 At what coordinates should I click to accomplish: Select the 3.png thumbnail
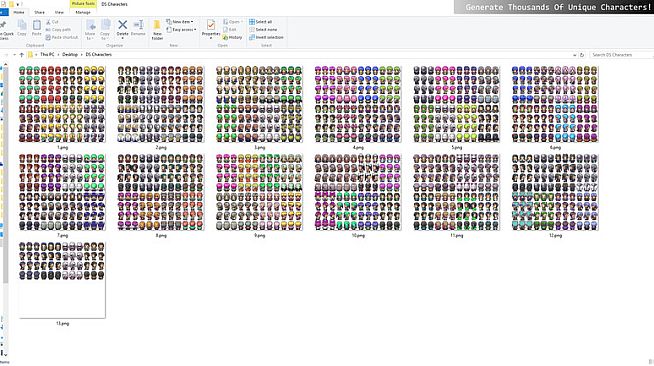[259, 104]
